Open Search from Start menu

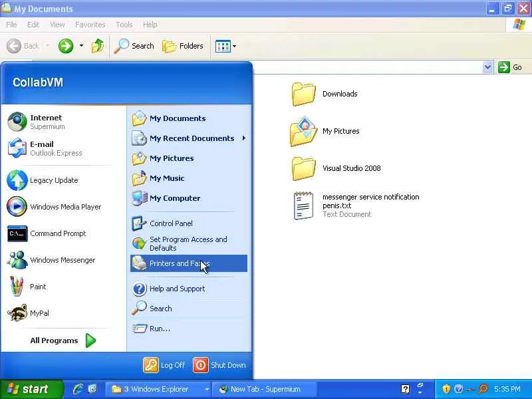click(189, 309)
